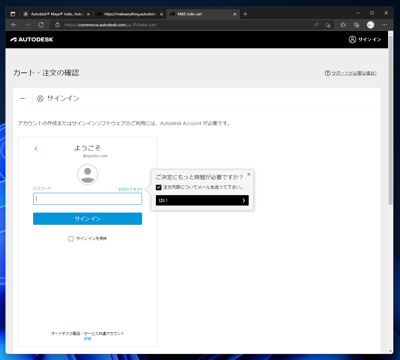The image size is (400, 360).
Task: Close the M&E indie cart tab
Action: pyautogui.click(x=235, y=14)
